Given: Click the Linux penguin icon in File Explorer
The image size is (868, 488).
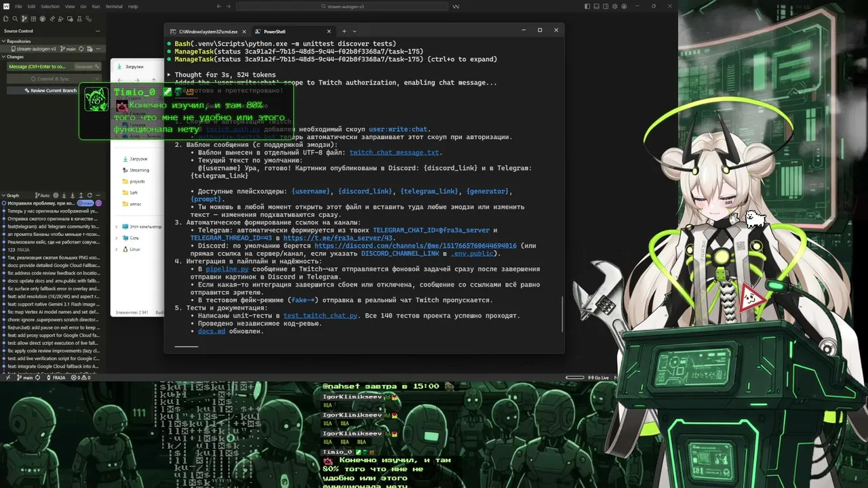Looking at the screenshot, I should [x=125, y=249].
